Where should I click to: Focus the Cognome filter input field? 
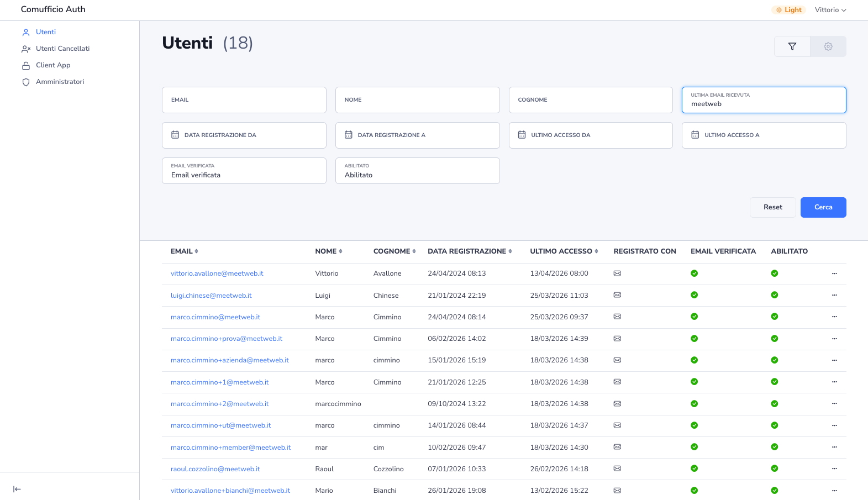[590, 100]
